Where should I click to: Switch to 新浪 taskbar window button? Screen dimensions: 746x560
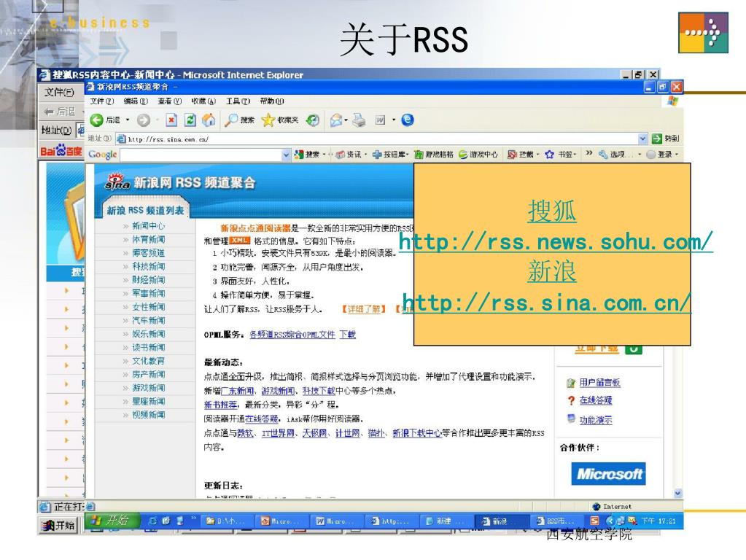[500, 521]
